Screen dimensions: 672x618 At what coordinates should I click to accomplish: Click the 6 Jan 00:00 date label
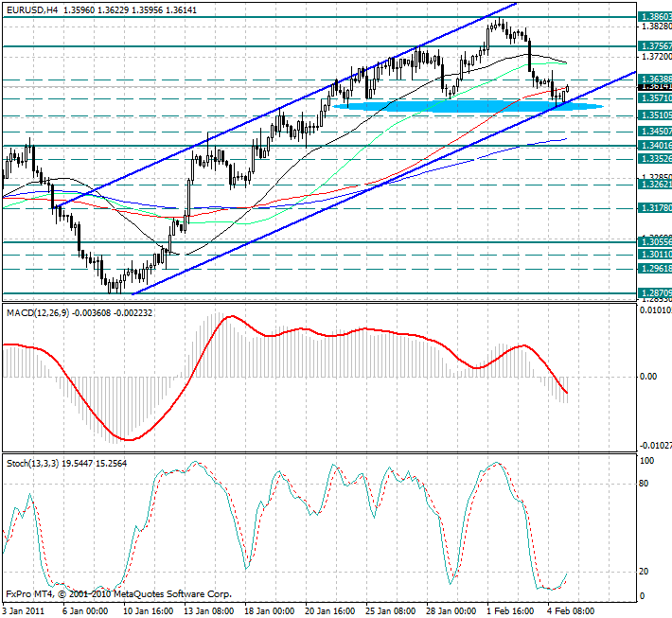(85, 610)
